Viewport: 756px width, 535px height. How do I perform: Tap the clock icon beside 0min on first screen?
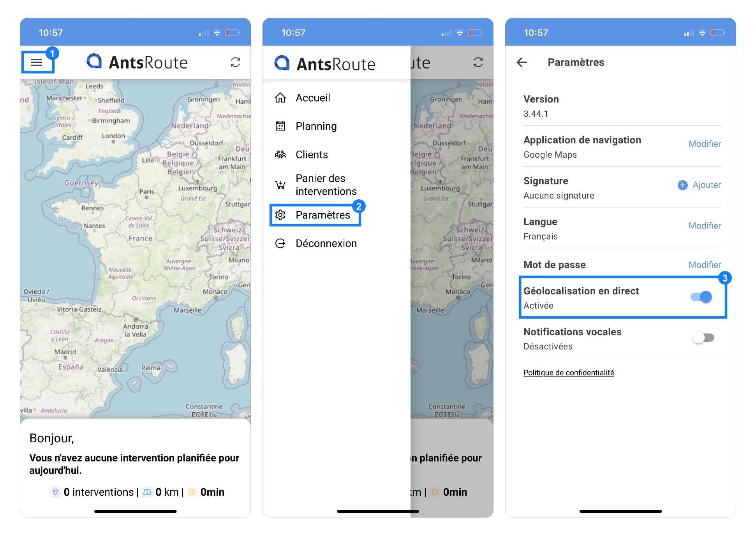[x=192, y=492]
